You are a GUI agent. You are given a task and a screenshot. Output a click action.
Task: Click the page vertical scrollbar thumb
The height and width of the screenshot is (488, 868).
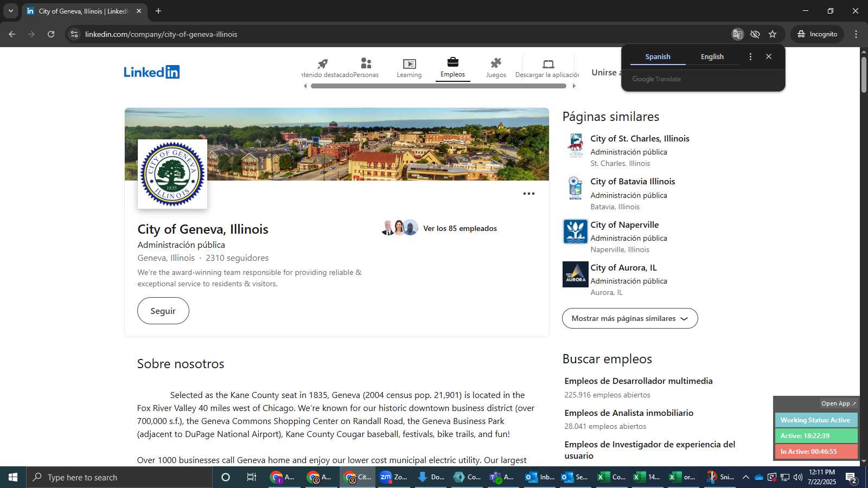click(864, 74)
